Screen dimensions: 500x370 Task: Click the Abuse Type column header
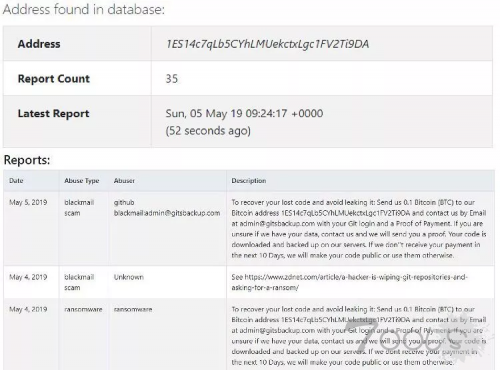(82, 181)
